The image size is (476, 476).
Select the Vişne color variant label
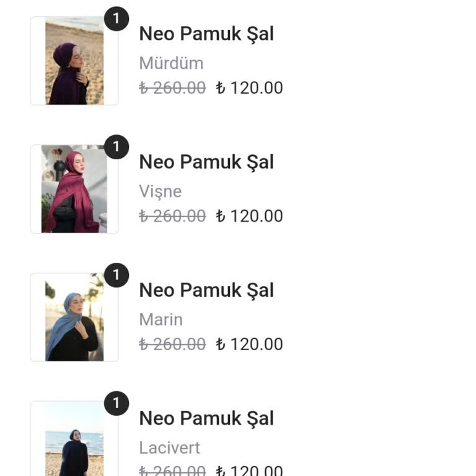161,192
